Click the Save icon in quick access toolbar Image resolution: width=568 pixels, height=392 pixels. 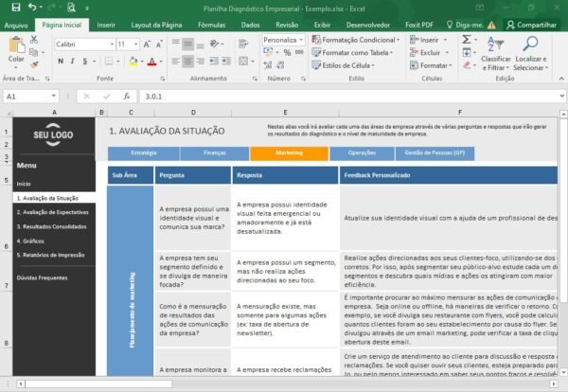point(15,8)
